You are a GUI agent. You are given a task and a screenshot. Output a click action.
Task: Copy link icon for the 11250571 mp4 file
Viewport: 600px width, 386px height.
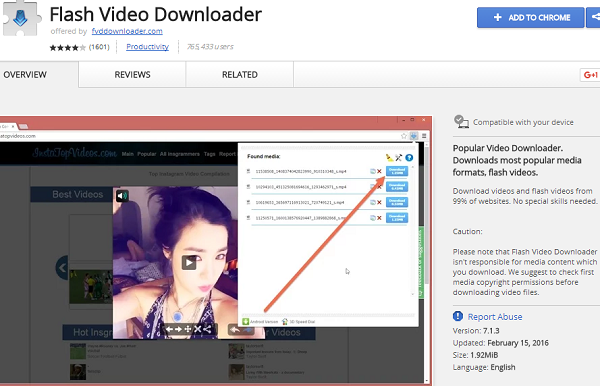pyautogui.click(x=372, y=218)
